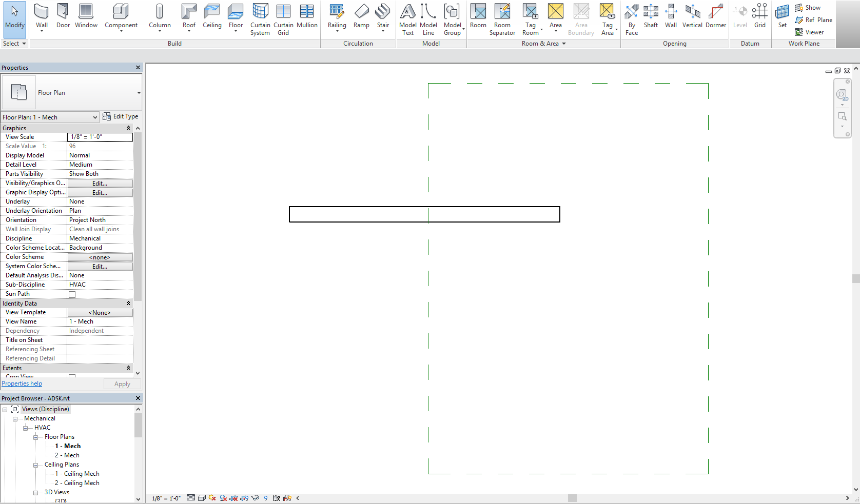This screenshot has width=860, height=504.
Task: Collapse the Views (Discipline) tree node
Action: click(5, 410)
